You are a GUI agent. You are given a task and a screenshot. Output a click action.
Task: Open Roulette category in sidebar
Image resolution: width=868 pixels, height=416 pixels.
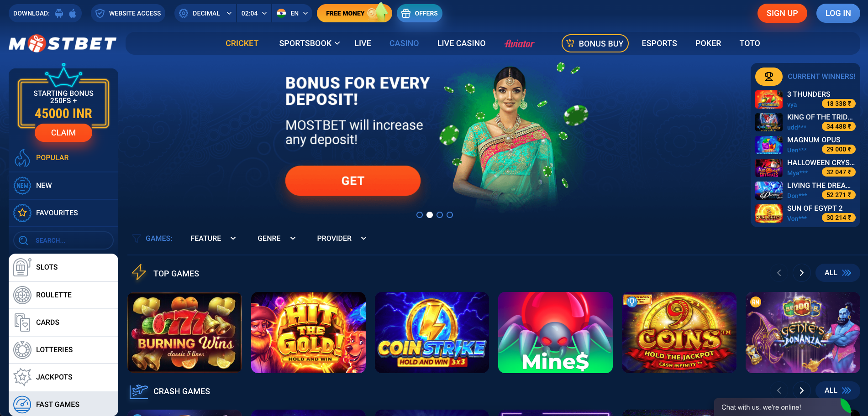[x=63, y=295]
